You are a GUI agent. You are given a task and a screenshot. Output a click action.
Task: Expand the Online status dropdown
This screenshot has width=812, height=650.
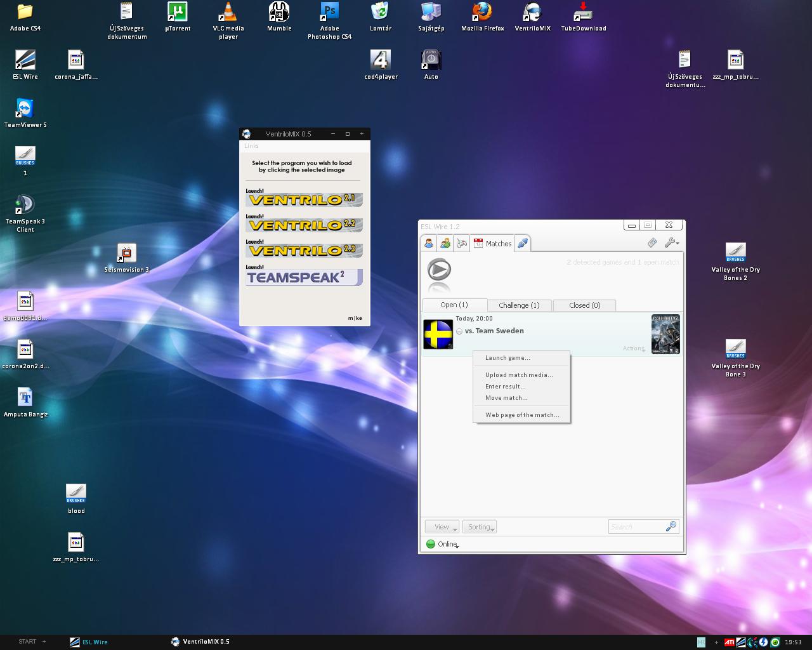443,544
